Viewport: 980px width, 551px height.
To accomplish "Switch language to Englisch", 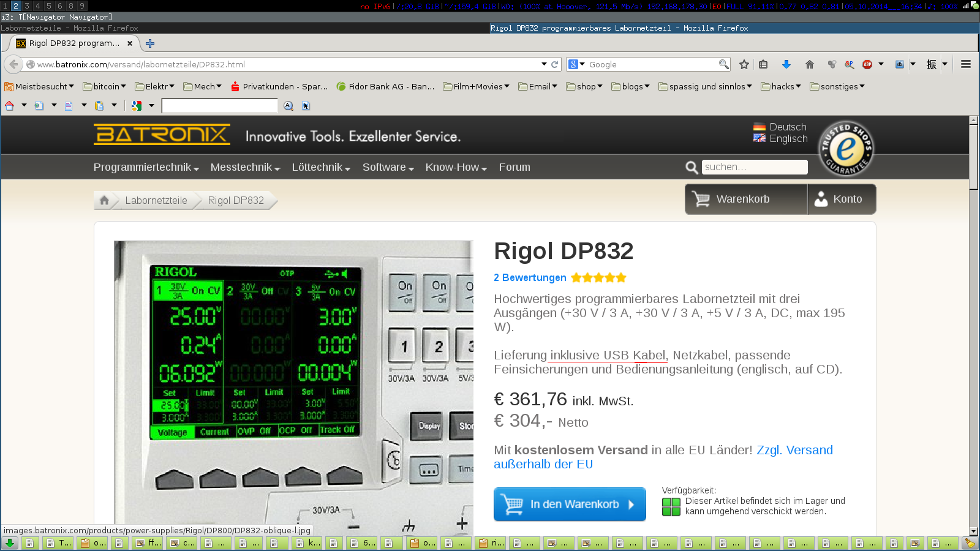I will click(781, 139).
